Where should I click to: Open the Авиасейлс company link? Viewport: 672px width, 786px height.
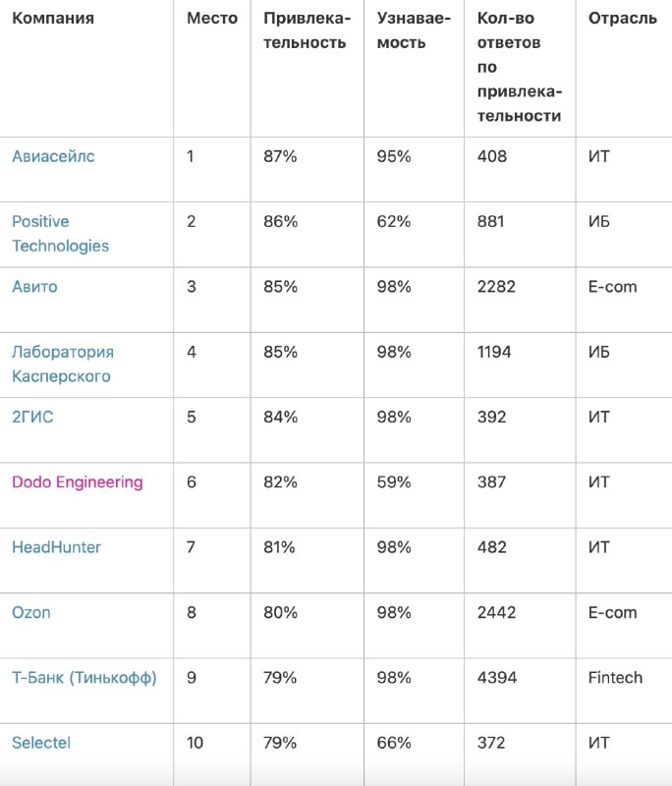tap(53, 156)
